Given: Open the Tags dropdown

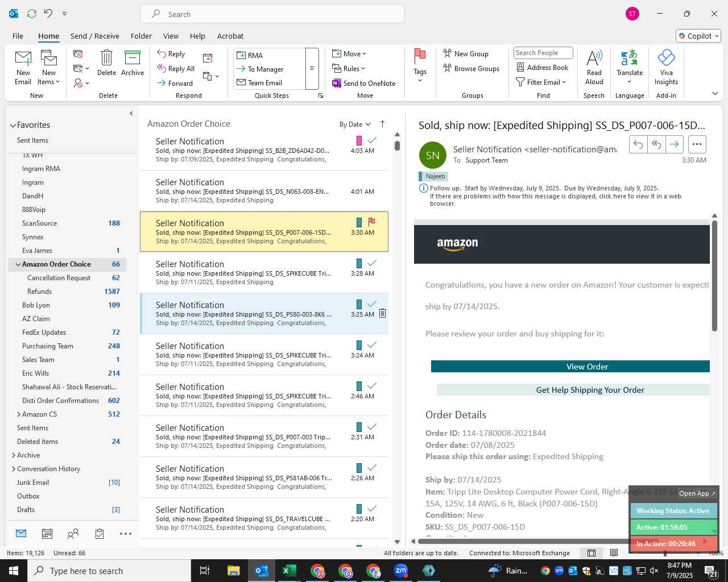Looking at the screenshot, I should (x=420, y=66).
